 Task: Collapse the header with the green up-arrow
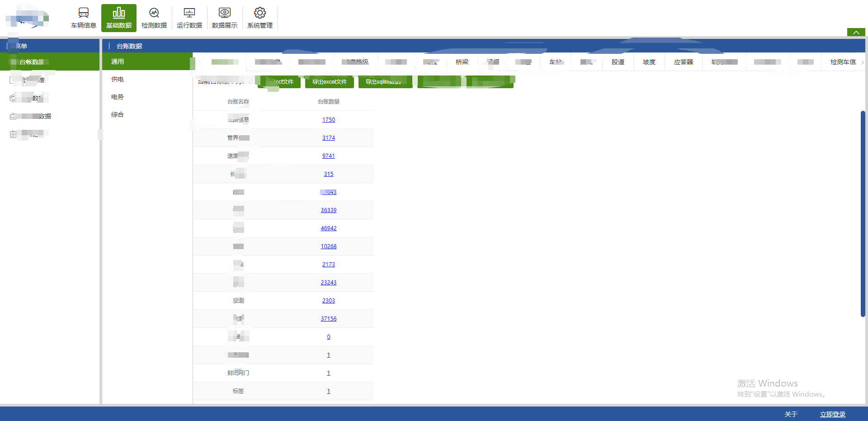pyautogui.click(x=856, y=33)
